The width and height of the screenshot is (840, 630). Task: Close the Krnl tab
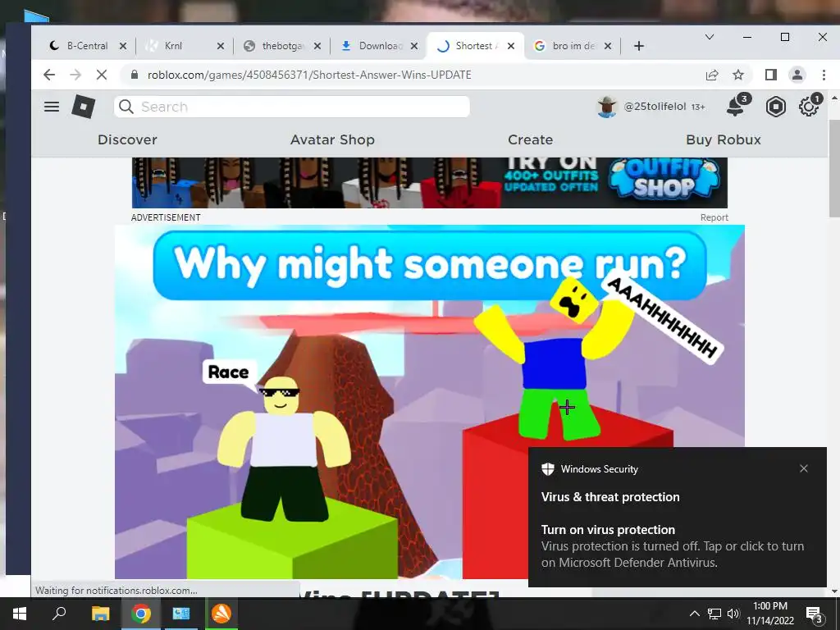[x=220, y=46]
